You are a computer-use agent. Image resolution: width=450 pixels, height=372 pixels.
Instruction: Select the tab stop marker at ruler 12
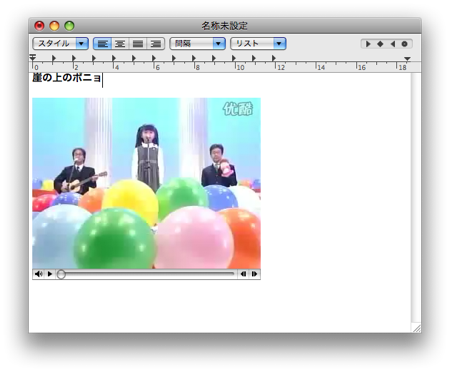click(274, 58)
